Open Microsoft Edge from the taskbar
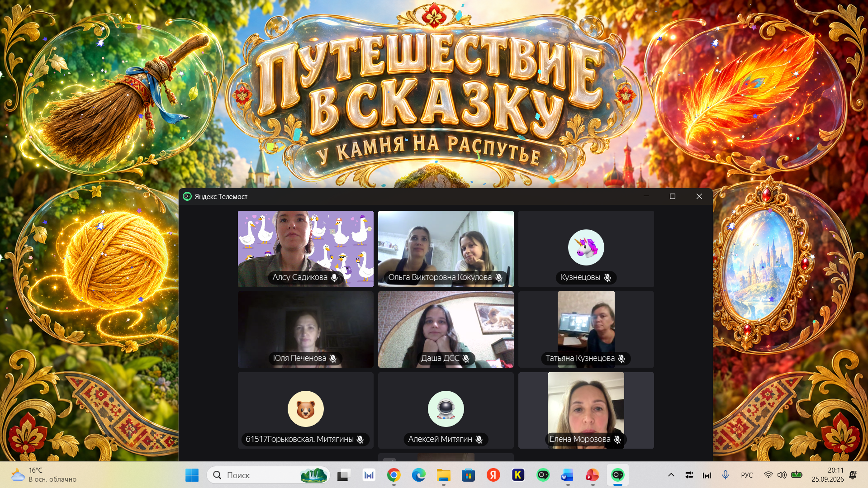Viewport: 868px width, 488px height. tap(418, 475)
